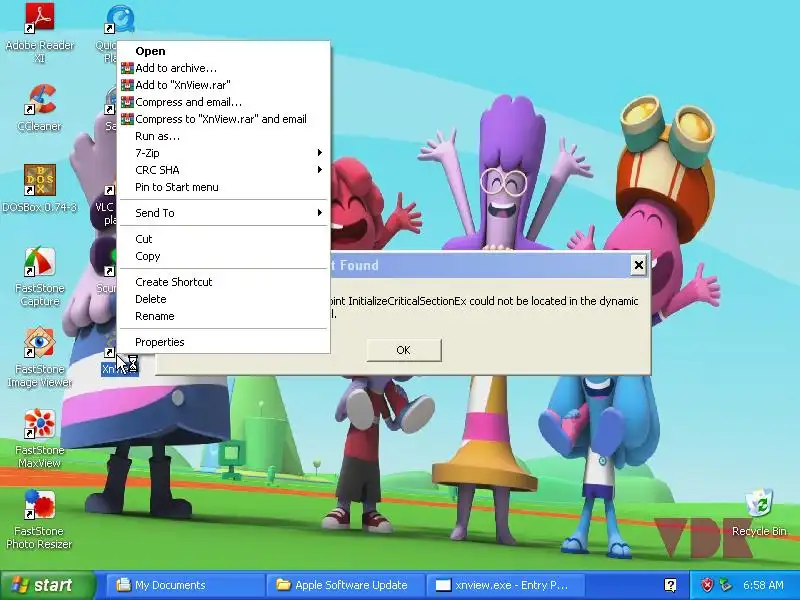Choose Delete in the context menu
800x600 pixels.
click(x=223, y=299)
